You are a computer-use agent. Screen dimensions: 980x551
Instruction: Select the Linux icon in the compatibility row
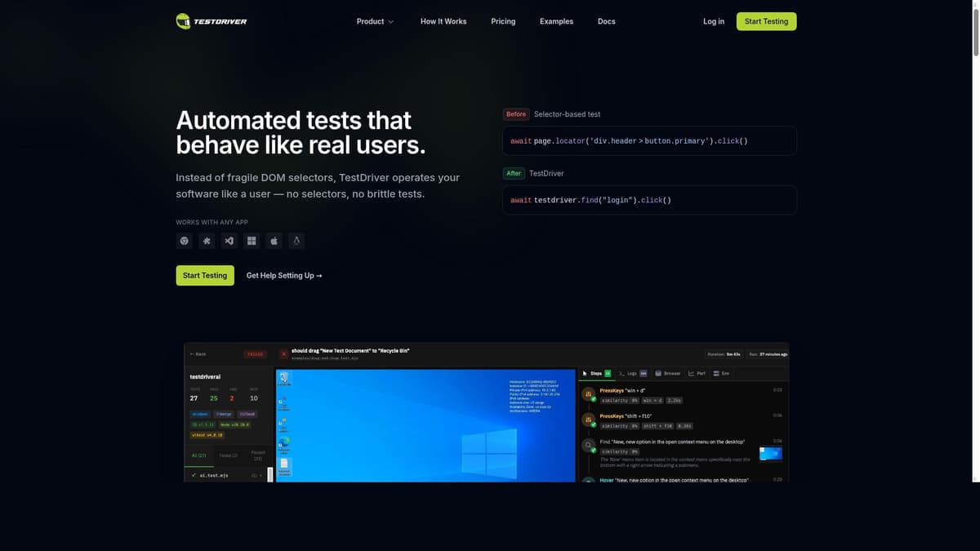pos(296,241)
